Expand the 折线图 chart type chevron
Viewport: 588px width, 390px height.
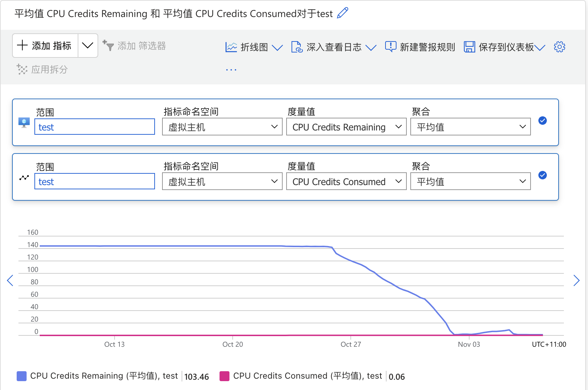click(278, 47)
